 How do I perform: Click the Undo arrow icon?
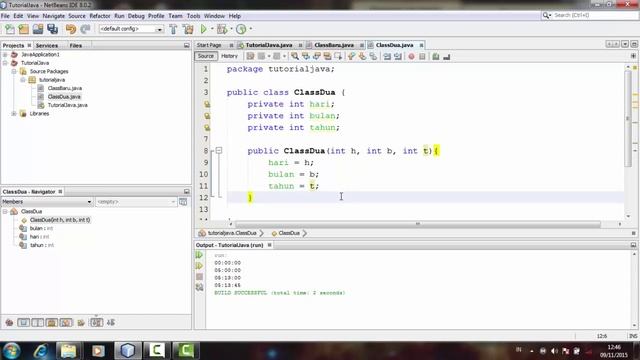(71, 29)
